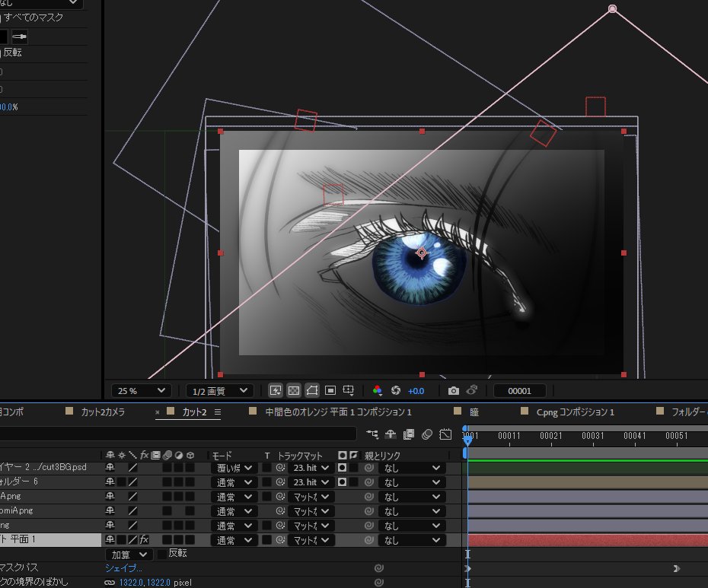Check the 反転 checkbox beside 加算 mask mode

161,554
